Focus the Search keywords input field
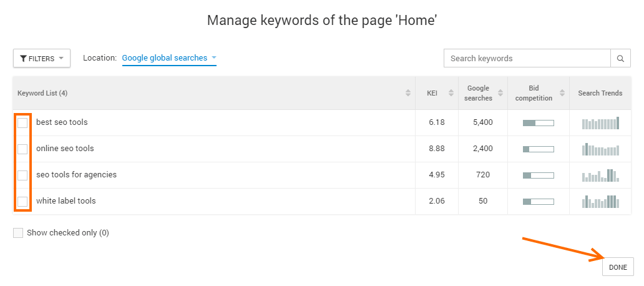The image size is (644, 286). (x=527, y=58)
